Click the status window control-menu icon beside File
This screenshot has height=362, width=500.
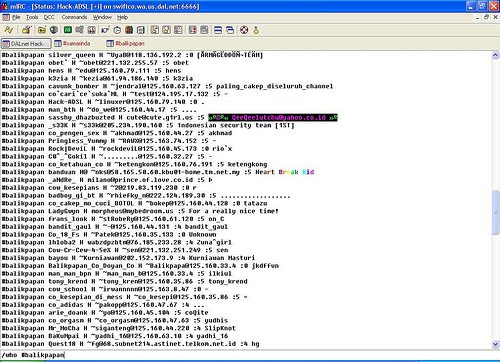[x=6, y=17]
